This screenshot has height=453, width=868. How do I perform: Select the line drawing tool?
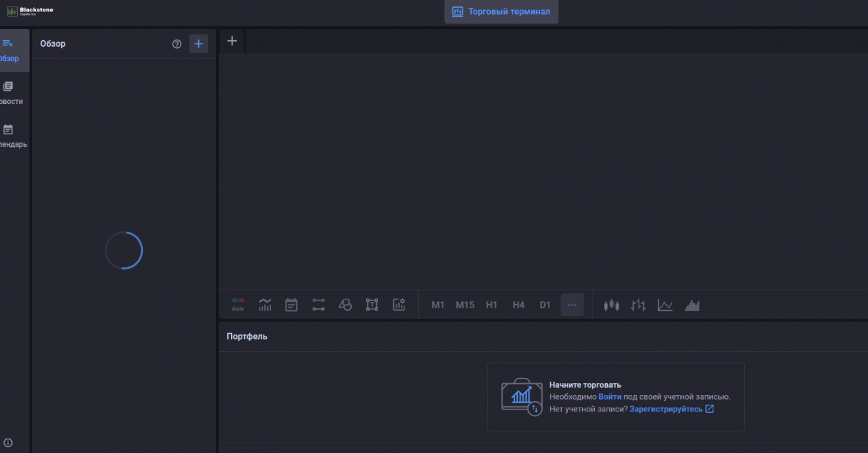point(318,305)
